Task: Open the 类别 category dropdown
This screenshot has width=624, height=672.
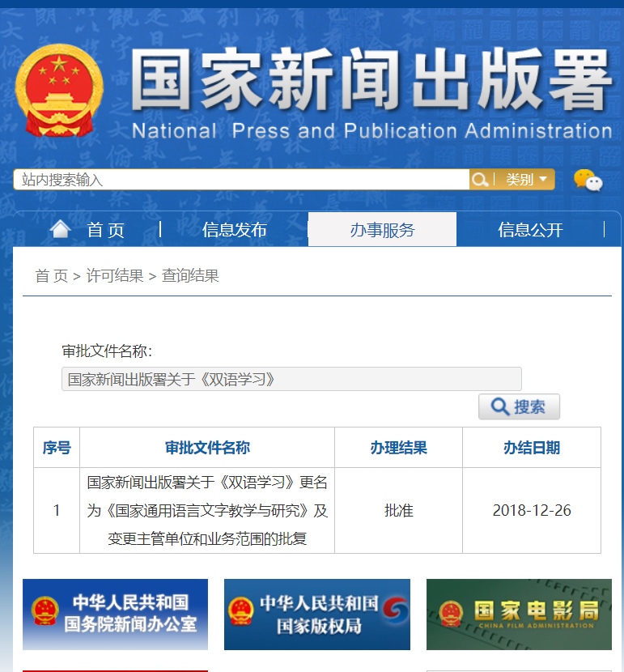Action: click(x=526, y=180)
